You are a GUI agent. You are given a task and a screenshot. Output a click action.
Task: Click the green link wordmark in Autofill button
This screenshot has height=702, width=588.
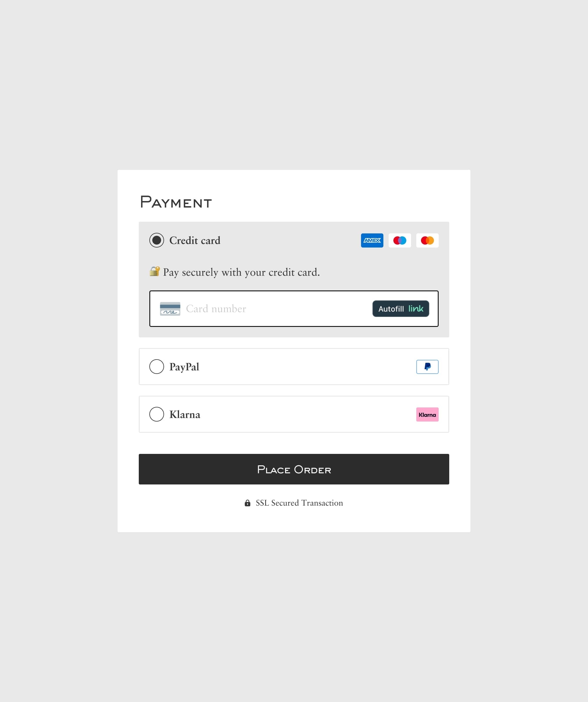pos(417,309)
